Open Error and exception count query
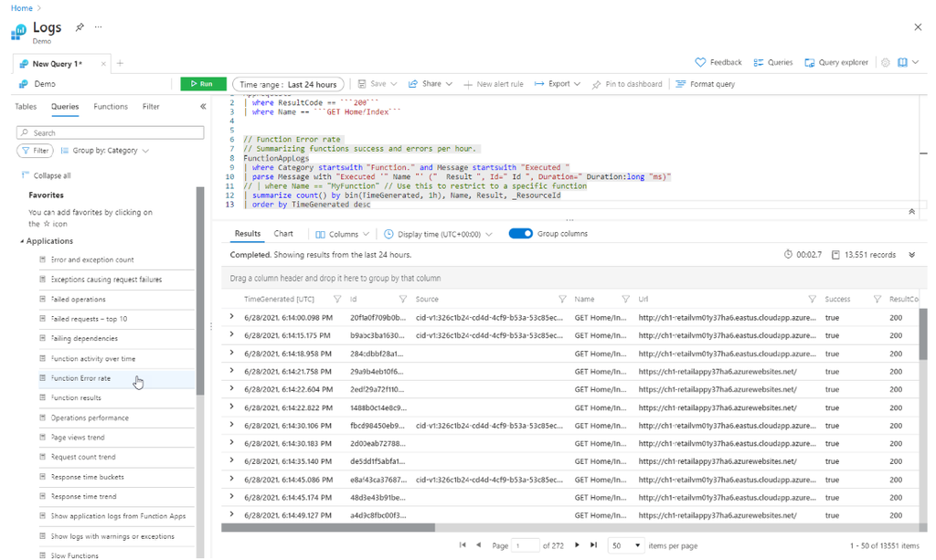Viewport: 936px width, 560px height. [x=92, y=259]
